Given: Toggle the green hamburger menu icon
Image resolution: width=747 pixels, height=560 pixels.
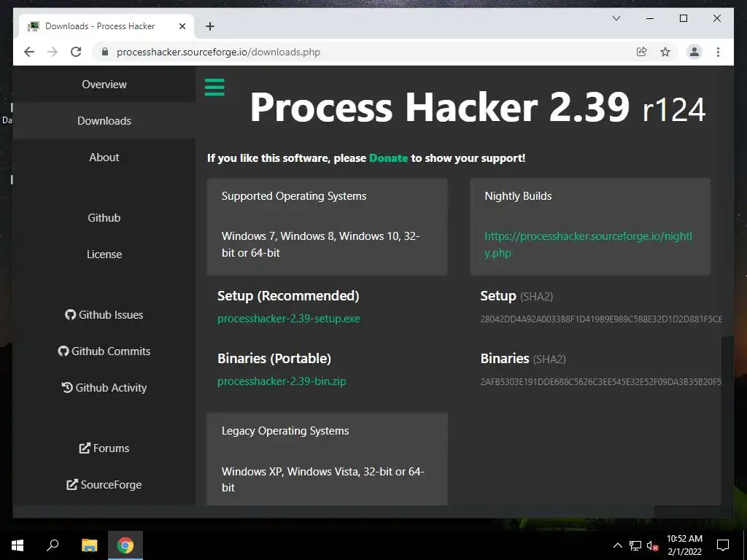Looking at the screenshot, I should (x=214, y=87).
